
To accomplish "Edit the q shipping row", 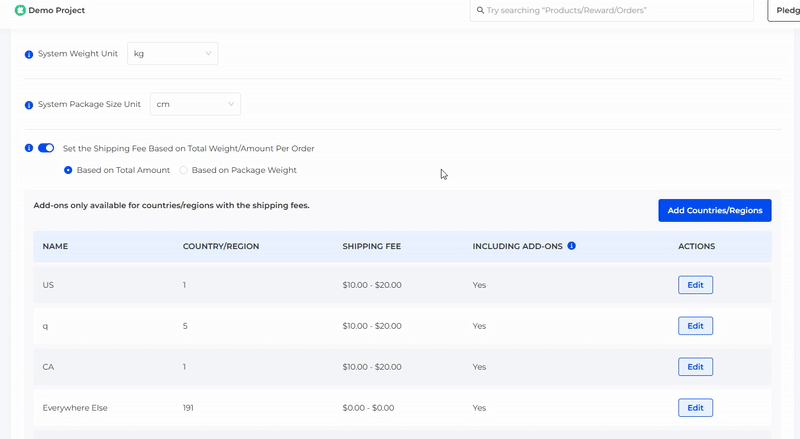I will [695, 325].
